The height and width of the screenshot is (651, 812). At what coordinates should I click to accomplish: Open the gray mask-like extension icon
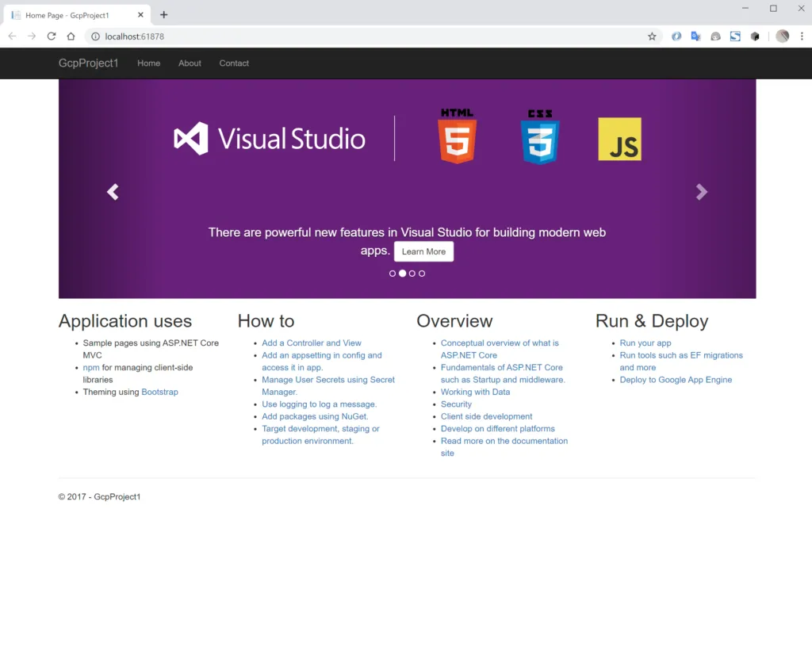715,36
